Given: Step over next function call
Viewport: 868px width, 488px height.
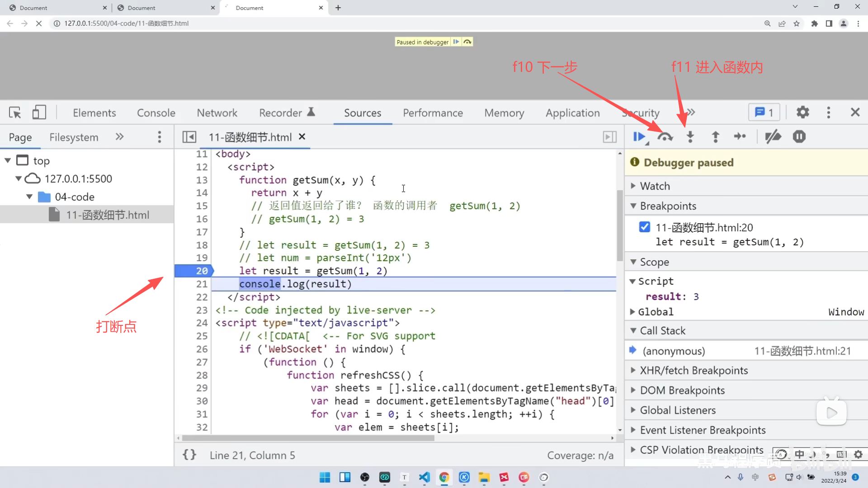Looking at the screenshot, I should coord(665,136).
